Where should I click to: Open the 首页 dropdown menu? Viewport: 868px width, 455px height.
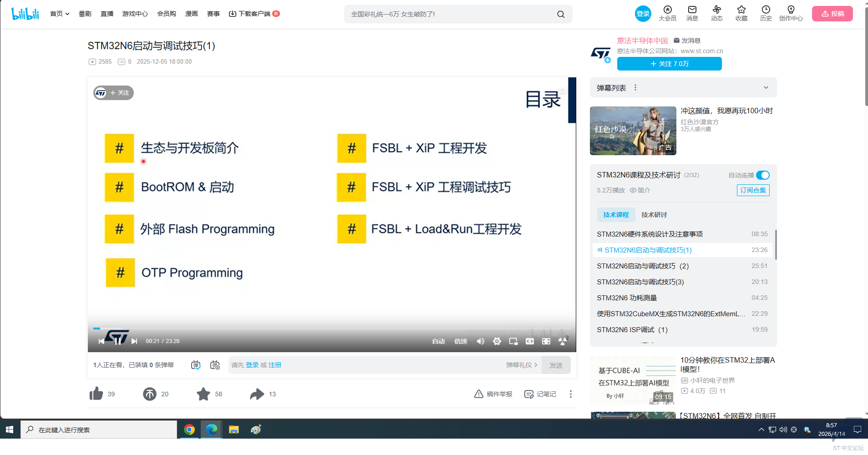59,14
